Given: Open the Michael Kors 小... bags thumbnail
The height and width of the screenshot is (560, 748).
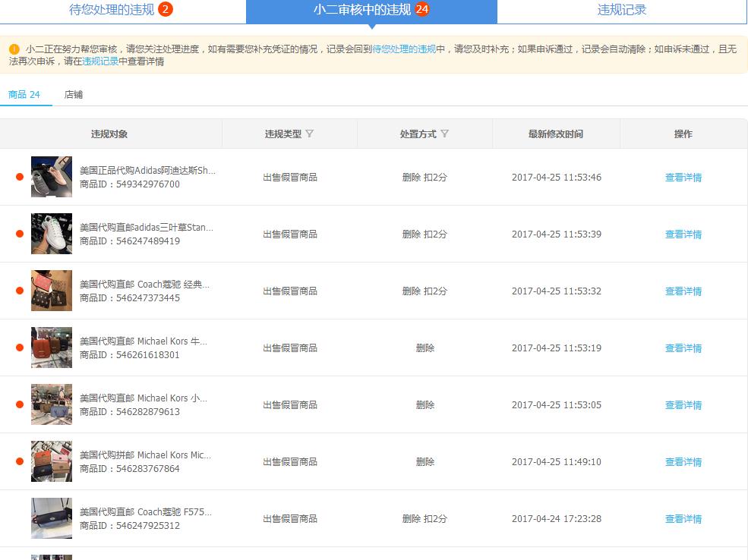Looking at the screenshot, I should point(52,404).
